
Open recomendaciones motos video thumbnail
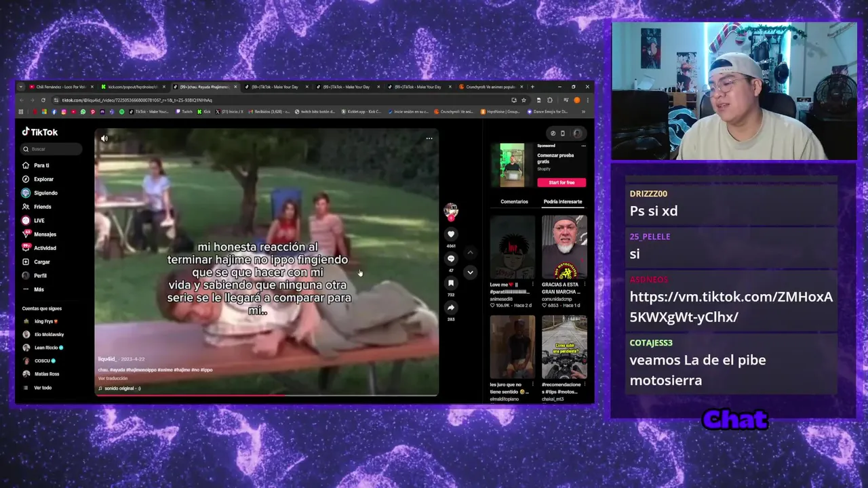tap(564, 347)
